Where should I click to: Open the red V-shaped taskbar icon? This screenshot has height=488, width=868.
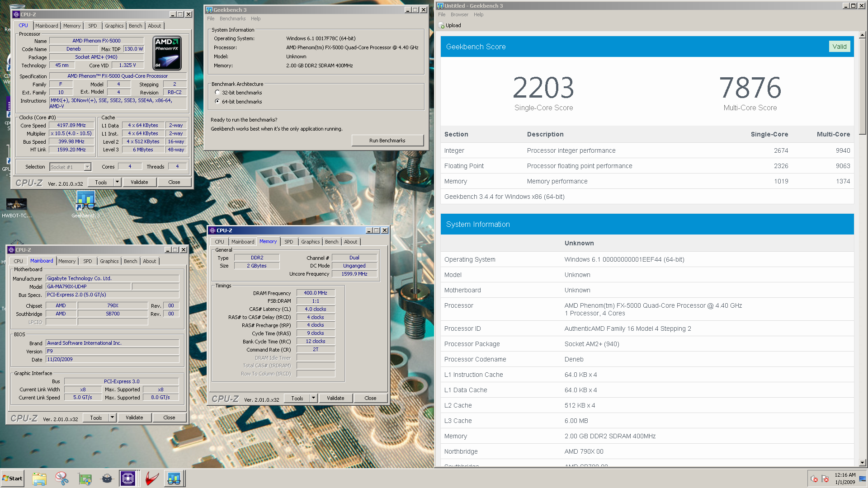click(151, 479)
